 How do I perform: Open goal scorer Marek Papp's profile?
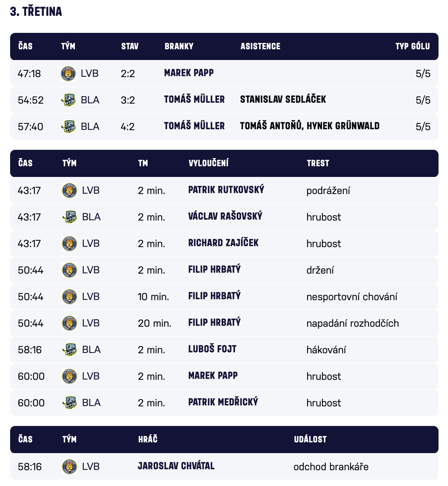click(x=189, y=73)
